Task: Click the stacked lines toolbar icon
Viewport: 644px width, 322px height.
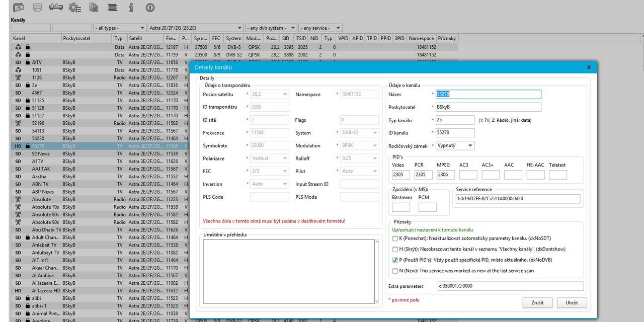Action: [112, 8]
